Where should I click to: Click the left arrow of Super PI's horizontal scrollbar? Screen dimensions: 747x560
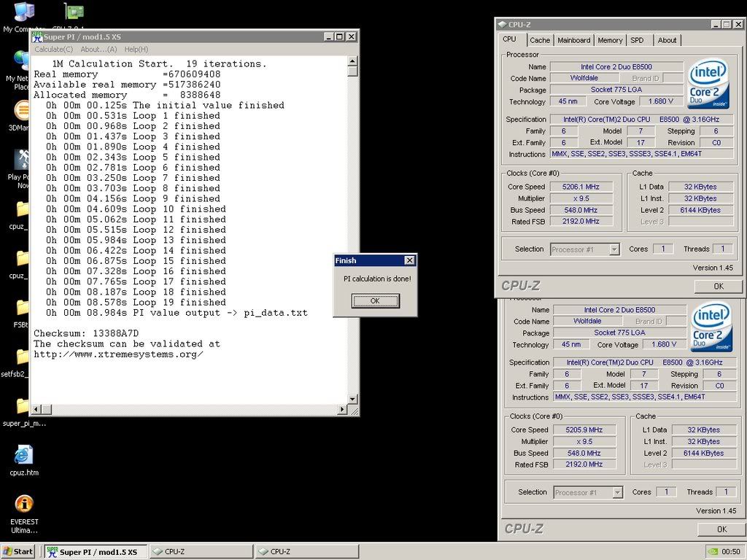point(35,409)
